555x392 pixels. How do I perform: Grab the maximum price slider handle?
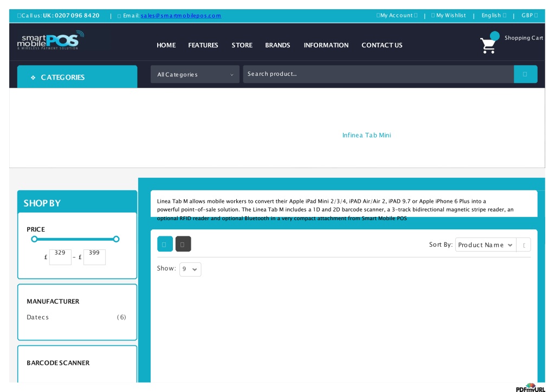116,239
